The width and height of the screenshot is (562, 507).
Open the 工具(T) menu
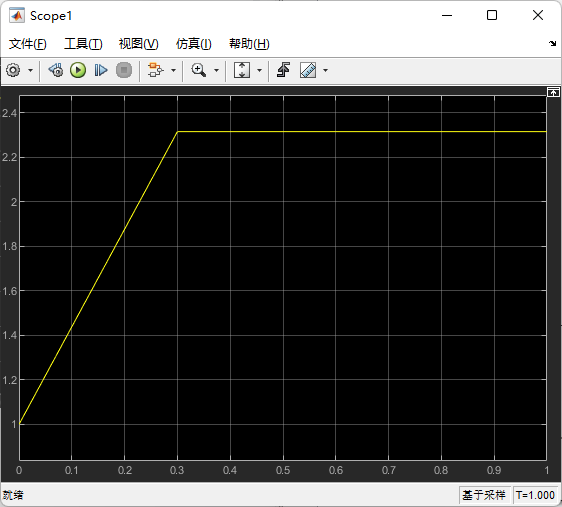click(83, 44)
